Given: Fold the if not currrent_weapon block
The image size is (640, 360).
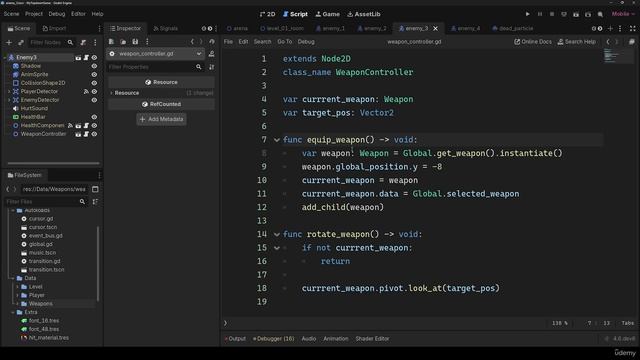Looking at the screenshot, I should [277, 248].
